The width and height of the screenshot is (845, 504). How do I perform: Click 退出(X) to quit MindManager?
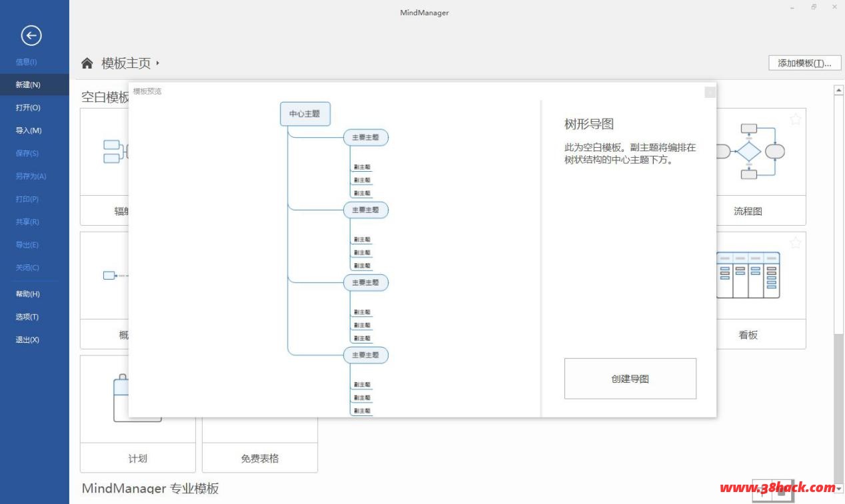(35, 340)
